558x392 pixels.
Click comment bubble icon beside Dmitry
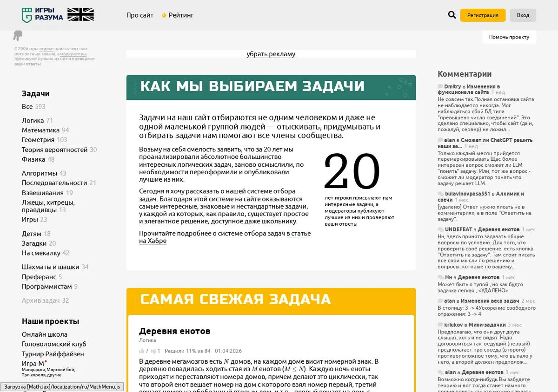(x=440, y=86)
